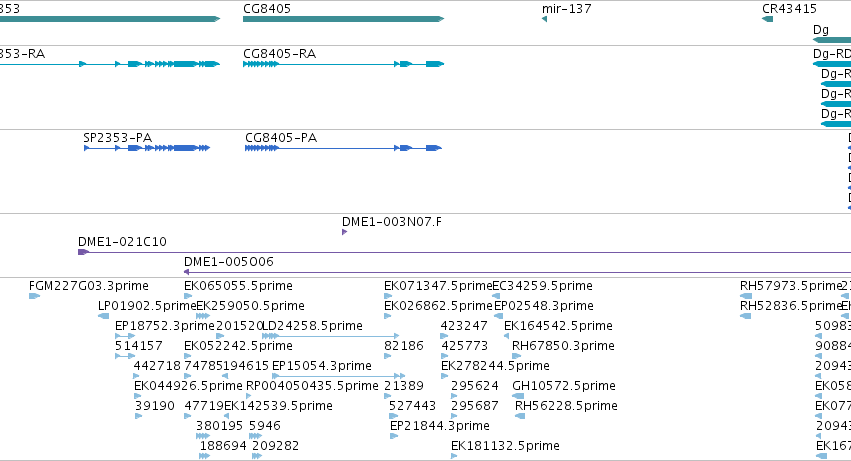Click the CR43415 gene glyph
This screenshot has width=851, height=461.
pos(767,19)
